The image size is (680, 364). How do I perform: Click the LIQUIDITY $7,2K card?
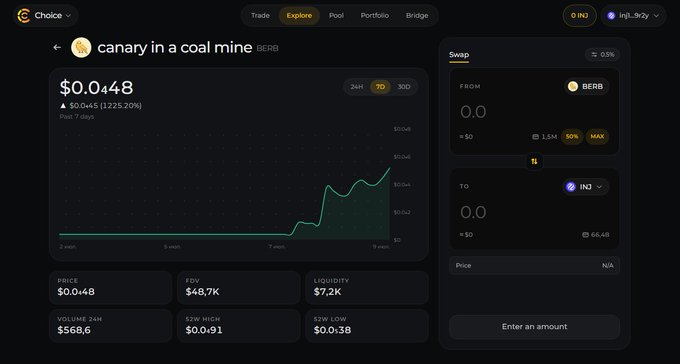coord(367,287)
